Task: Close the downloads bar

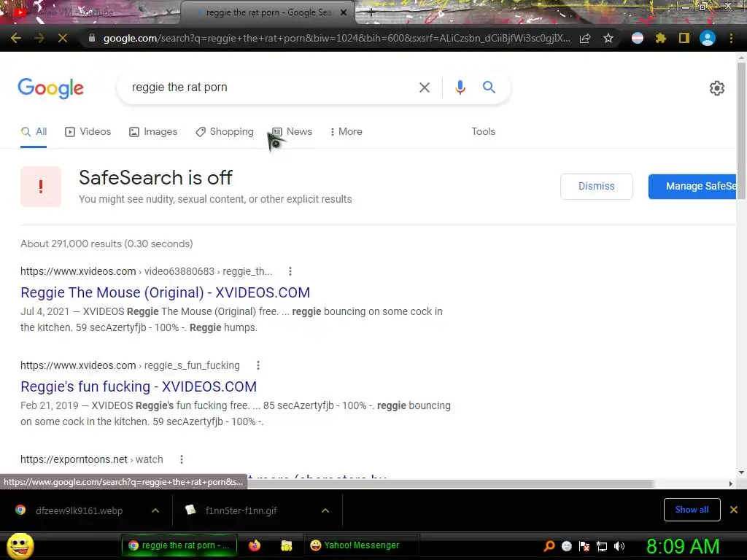Action: point(734,510)
